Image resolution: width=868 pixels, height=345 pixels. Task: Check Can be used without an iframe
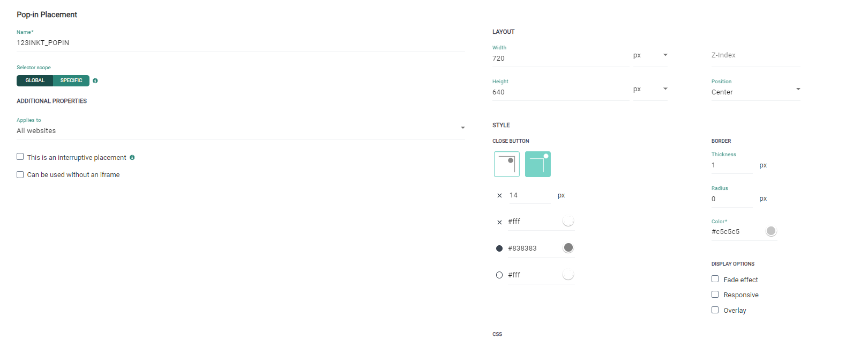pos(20,175)
